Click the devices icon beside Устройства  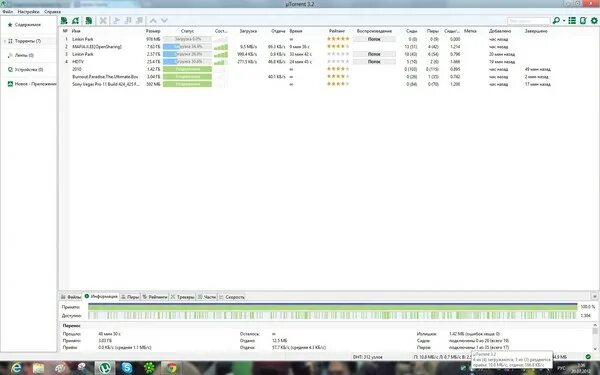point(10,70)
